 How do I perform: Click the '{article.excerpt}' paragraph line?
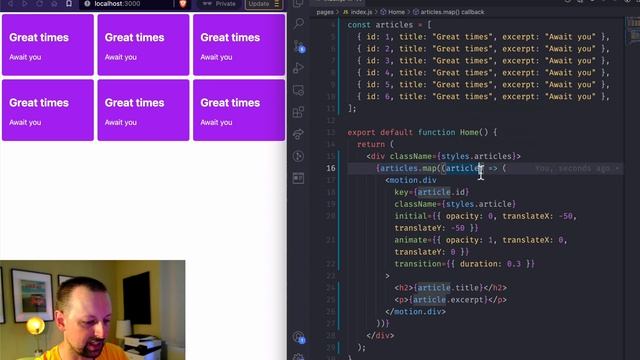(451, 300)
